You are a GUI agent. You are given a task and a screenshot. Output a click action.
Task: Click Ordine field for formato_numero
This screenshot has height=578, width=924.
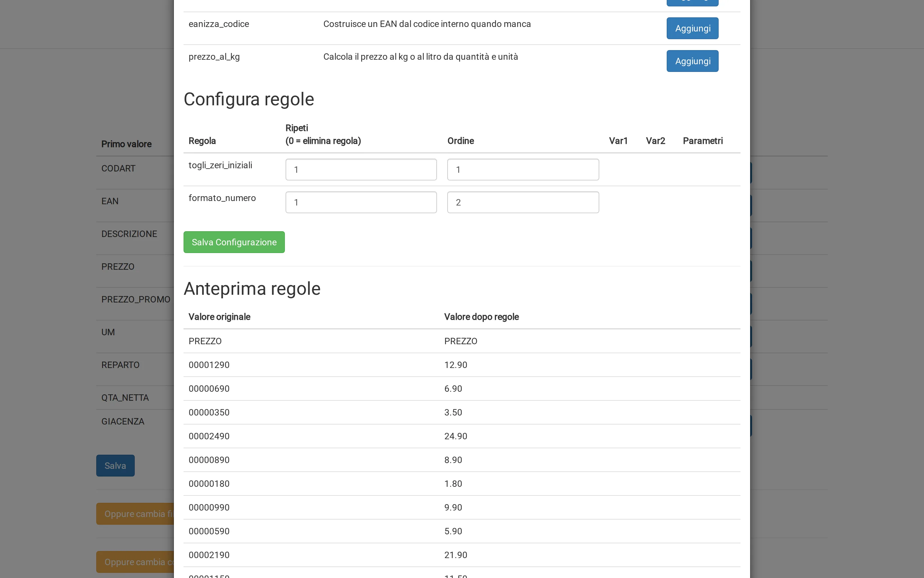523,202
